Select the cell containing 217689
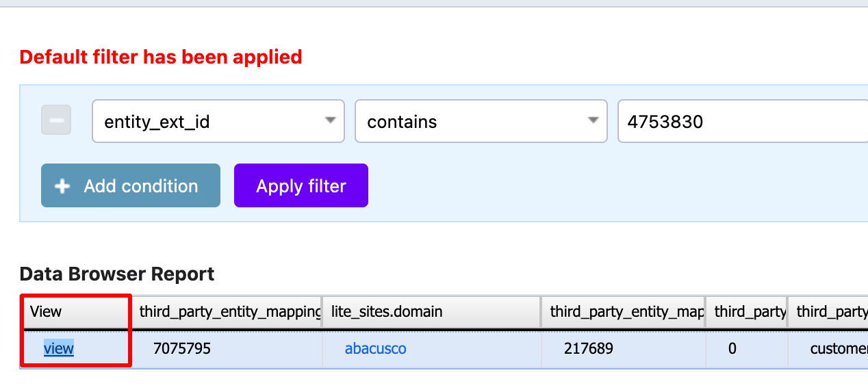This screenshot has width=868, height=390. pos(623,349)
